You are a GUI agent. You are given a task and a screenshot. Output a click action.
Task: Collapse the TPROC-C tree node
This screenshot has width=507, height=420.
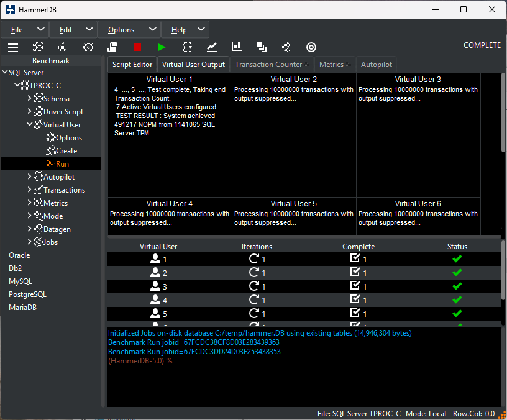[x=17, y=85]
